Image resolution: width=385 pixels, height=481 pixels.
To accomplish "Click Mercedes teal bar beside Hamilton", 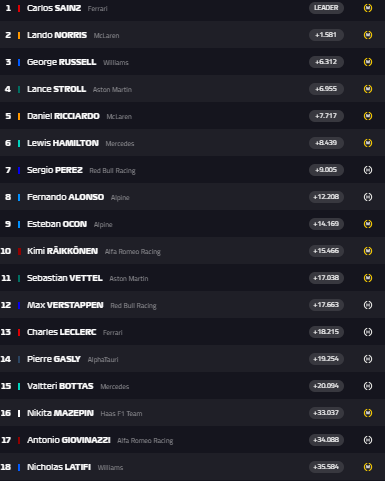I will click(x=19, y=143).
